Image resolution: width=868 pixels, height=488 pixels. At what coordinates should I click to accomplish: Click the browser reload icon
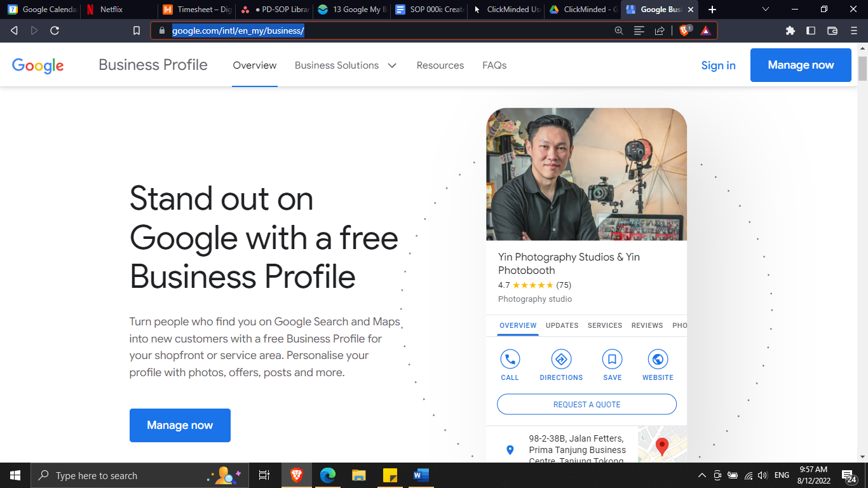[55, 30]
